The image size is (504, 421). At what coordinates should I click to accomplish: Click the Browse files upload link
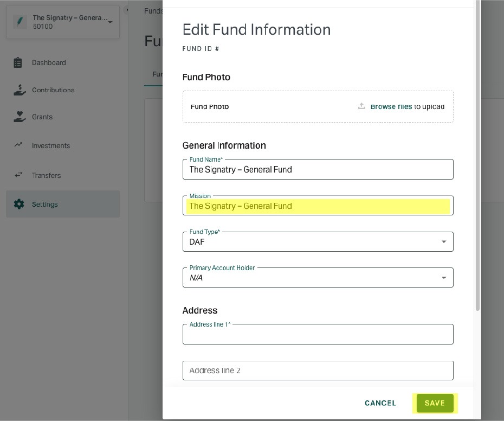(391, 106)
